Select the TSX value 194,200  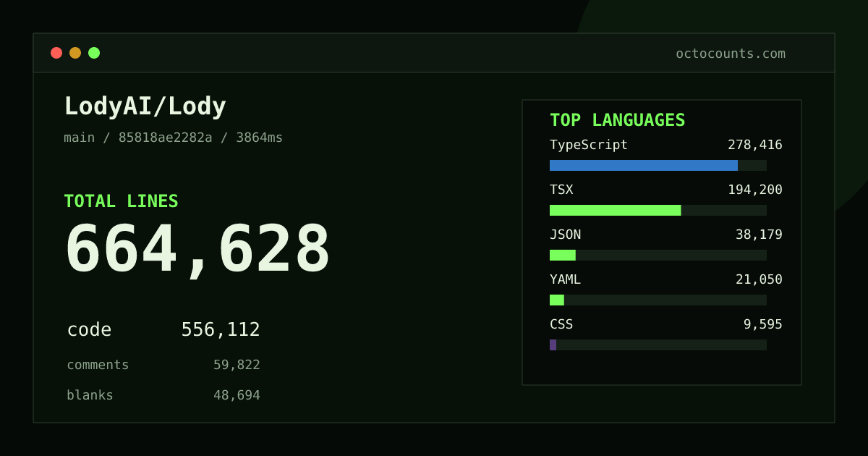click(x=755, y=190)
